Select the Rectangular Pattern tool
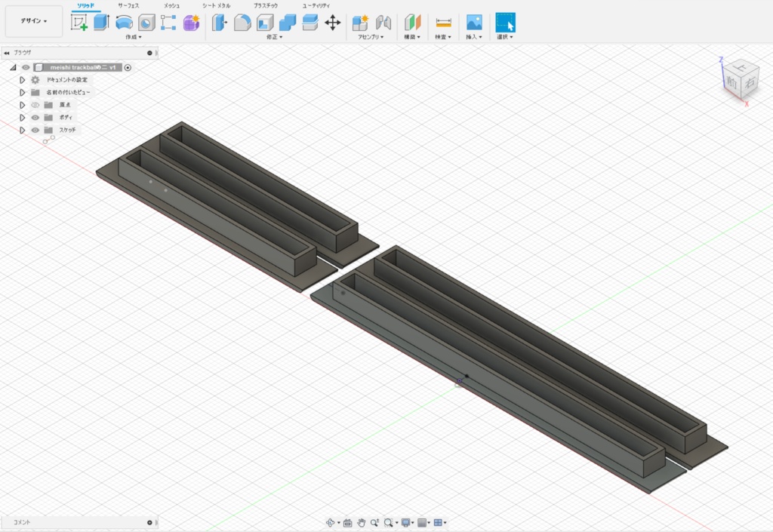This screenshot has height=532, width=773. click(168, 22)
